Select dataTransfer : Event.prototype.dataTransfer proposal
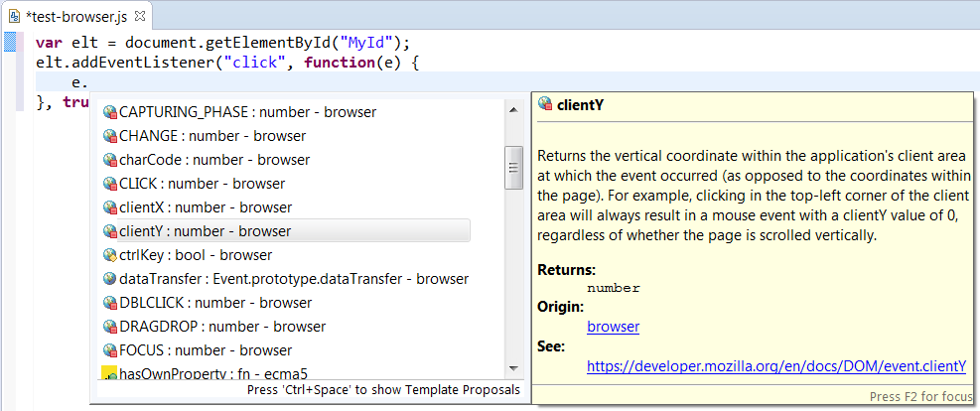 tap(294, 279)
